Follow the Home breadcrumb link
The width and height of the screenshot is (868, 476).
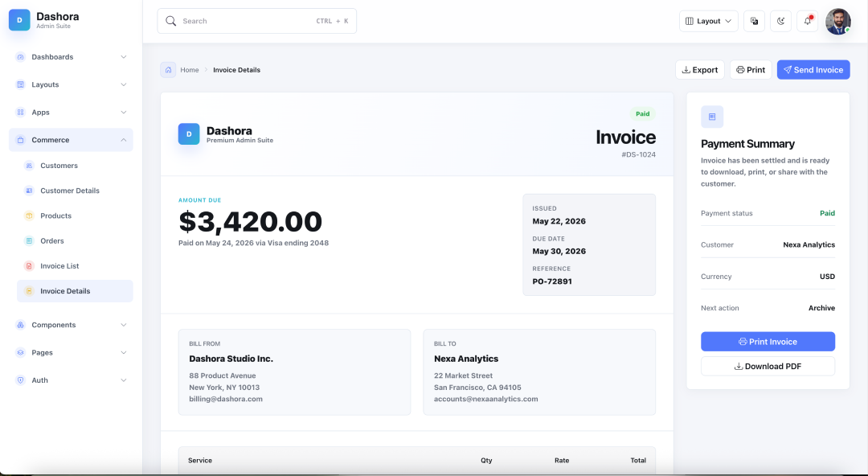pos(190,70)
